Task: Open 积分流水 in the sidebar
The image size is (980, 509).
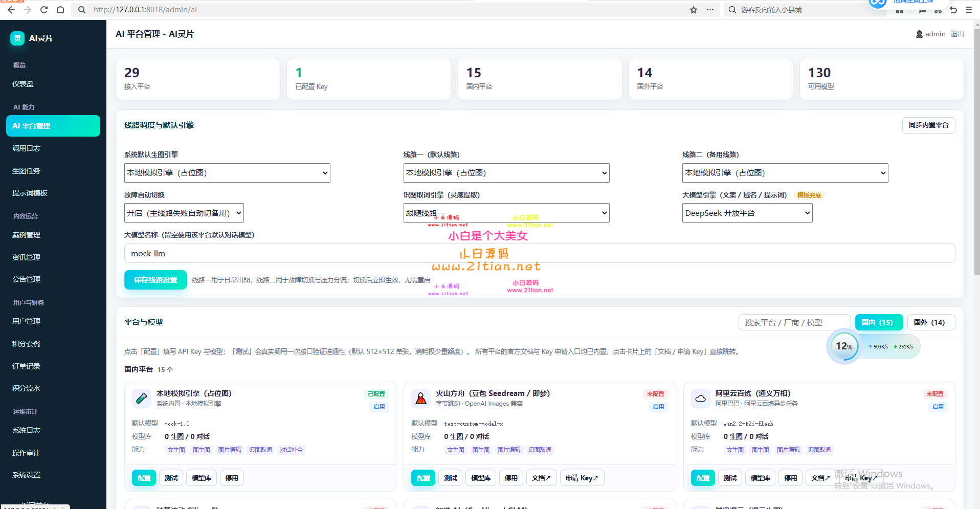Action: pyautogui.click(x=53, y=388)
